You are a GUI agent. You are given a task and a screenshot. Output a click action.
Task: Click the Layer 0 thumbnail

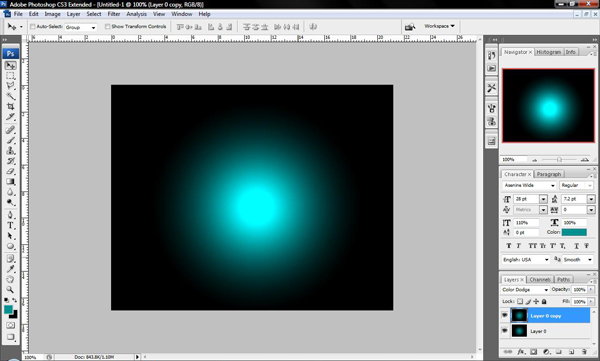pyautogui.click(x=519, y=331)
